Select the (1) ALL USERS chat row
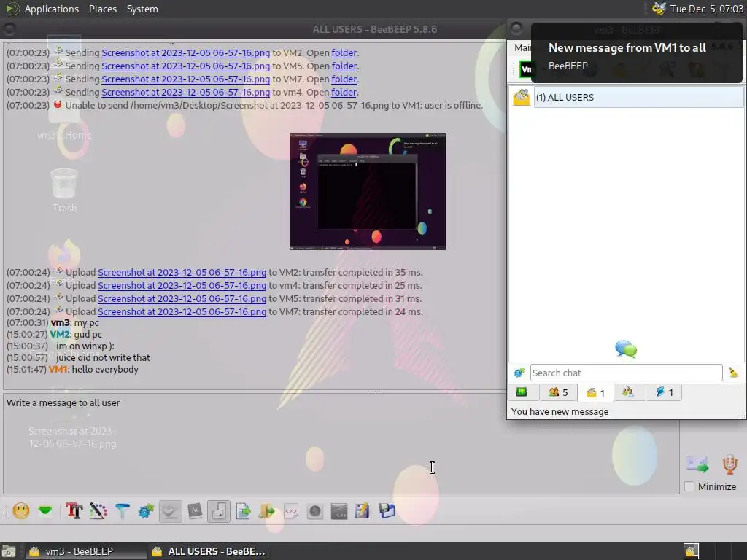 pos(638,97)
